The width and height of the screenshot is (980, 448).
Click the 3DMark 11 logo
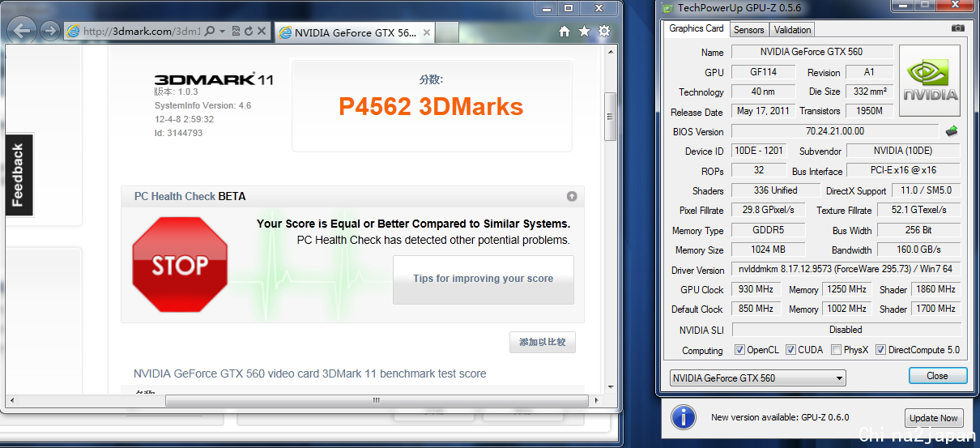click(214, 79)
